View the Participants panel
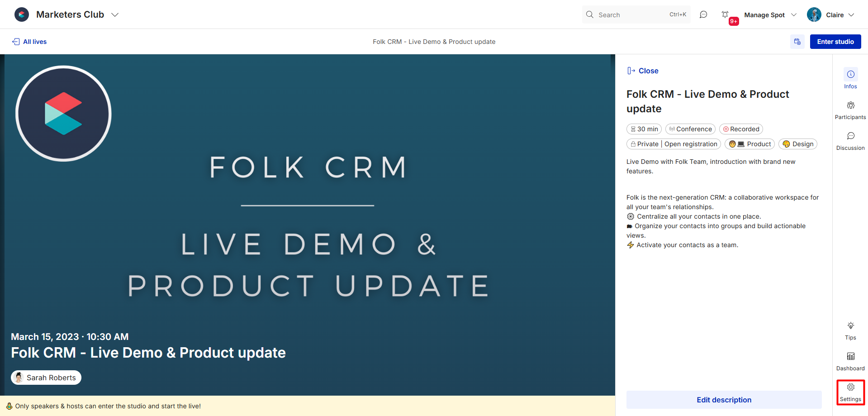Screen dimensions: 868x416 coord(850,110)
